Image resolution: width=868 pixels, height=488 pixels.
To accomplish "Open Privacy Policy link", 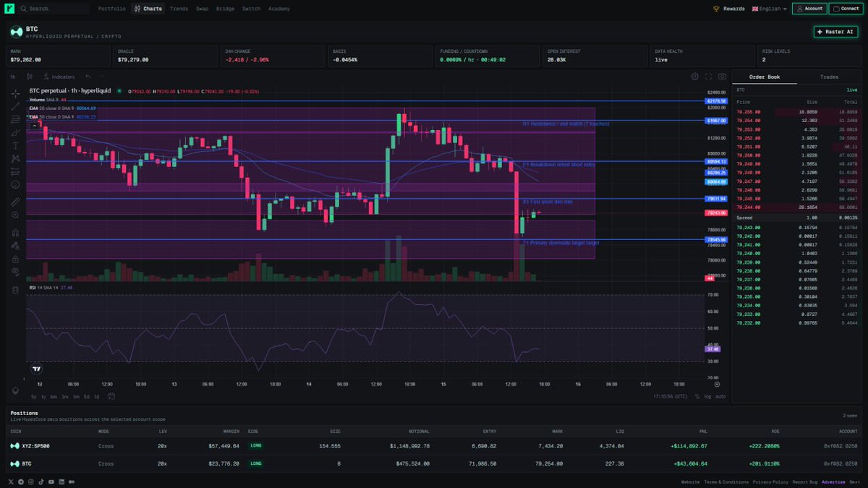I will [x=770, y=481].
